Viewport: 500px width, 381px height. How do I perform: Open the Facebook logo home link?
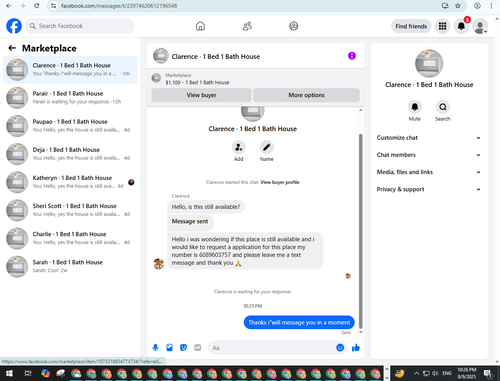click(x=14, y=26)
